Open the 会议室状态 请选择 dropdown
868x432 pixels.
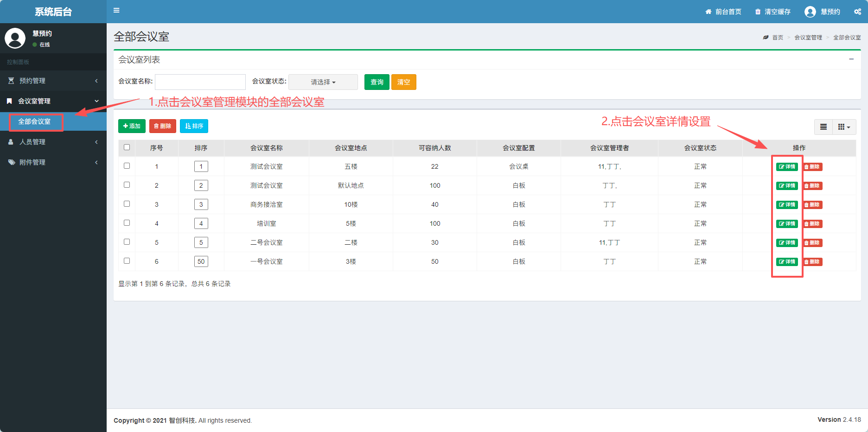point(323,82)
